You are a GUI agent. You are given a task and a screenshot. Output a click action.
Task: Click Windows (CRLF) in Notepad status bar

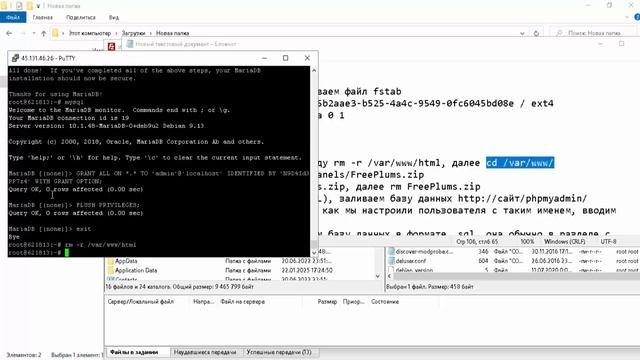[564, 242]
